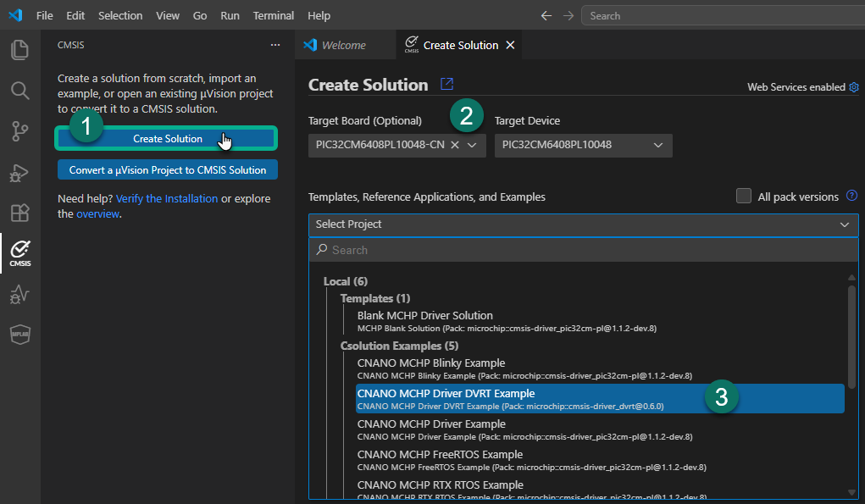This screenshot has height=504, width=865.
Task: Click the project list scrollbar thumb
Action: pyautogui.click(x=851, y=336)
